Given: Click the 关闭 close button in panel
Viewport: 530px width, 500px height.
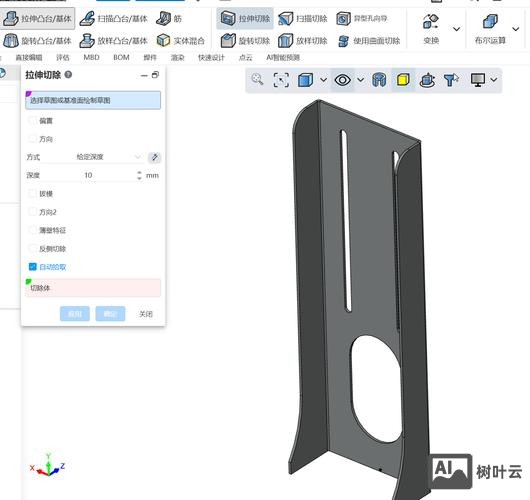Looking at the screenshot, I should point(146,314).
